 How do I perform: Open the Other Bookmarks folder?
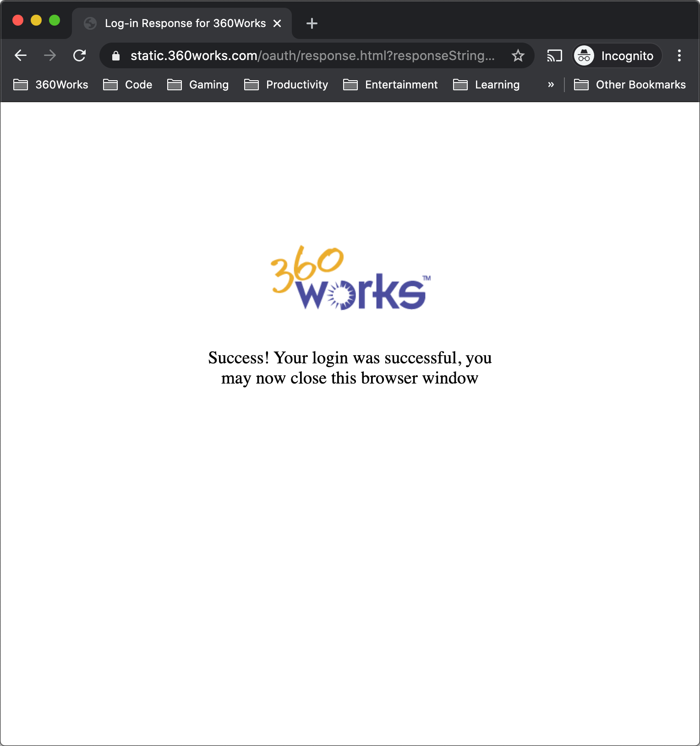(x=630, y=85)
